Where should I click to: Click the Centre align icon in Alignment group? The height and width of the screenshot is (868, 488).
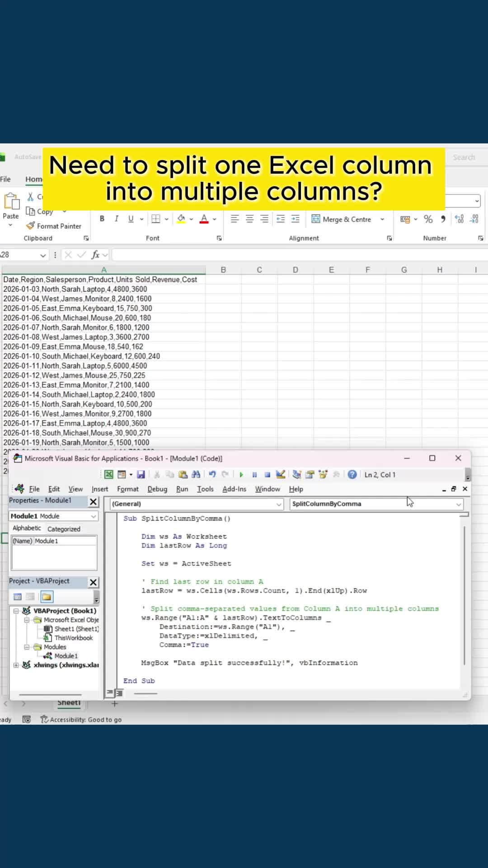[249, 219]
